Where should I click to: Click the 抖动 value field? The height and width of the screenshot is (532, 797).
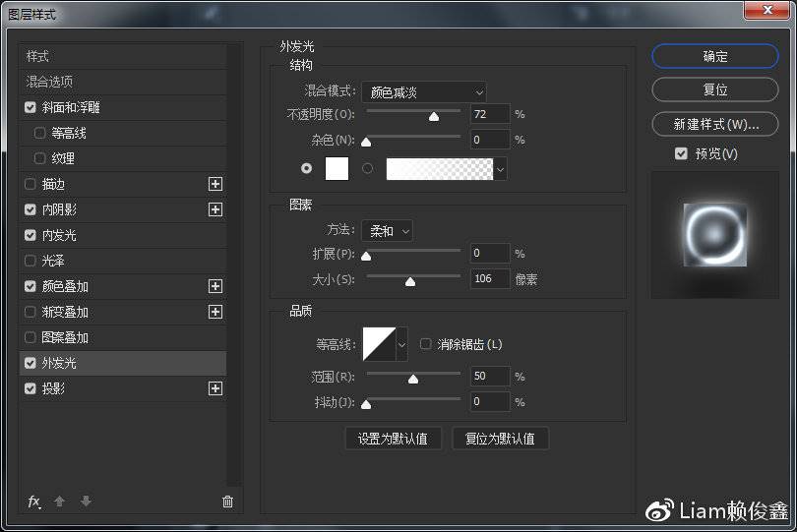[490, 401]
